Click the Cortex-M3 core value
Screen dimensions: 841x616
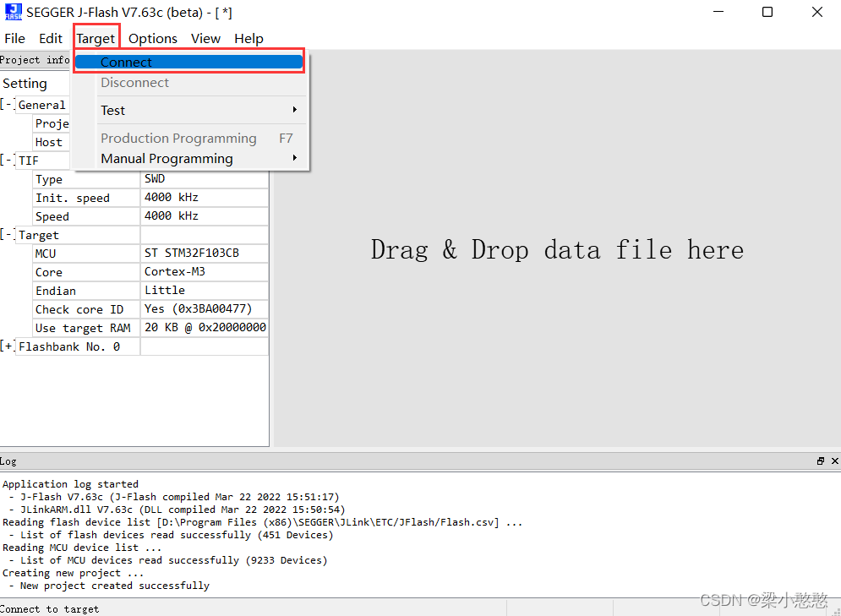click(x=205, y=272)
